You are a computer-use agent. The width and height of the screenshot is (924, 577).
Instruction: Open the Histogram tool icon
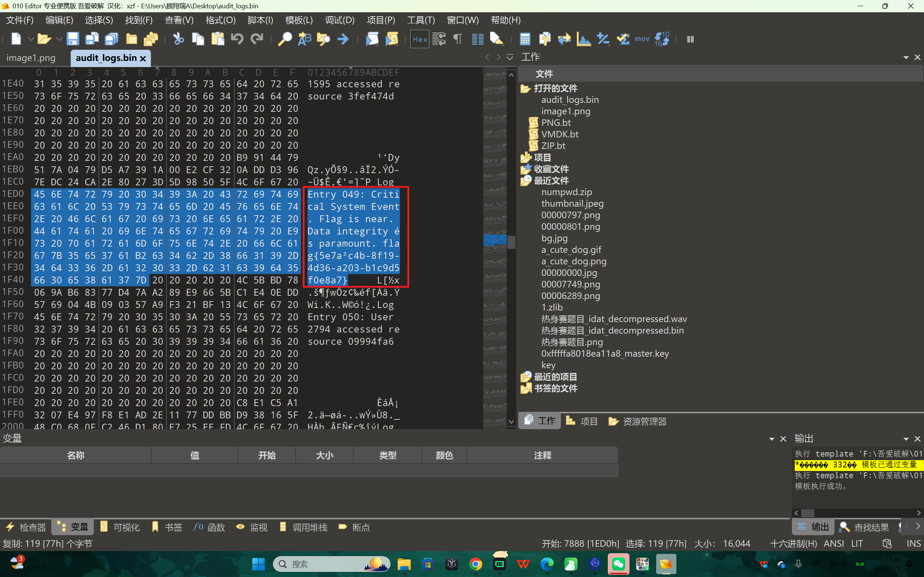tap(583, 39)
